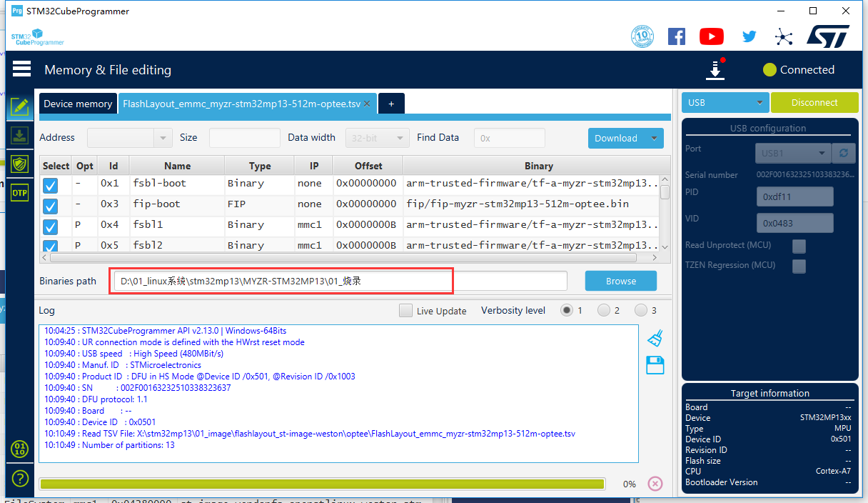
Task: Open the binary 0110 register sidebar icon
Action: pos(20,449)
